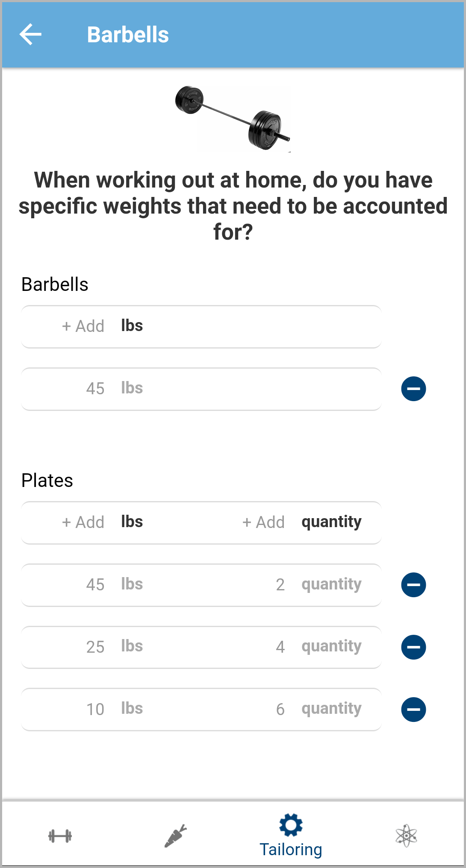Tap the barbell image at top
The image size is (466, 868).
click(x=233, y=118)
